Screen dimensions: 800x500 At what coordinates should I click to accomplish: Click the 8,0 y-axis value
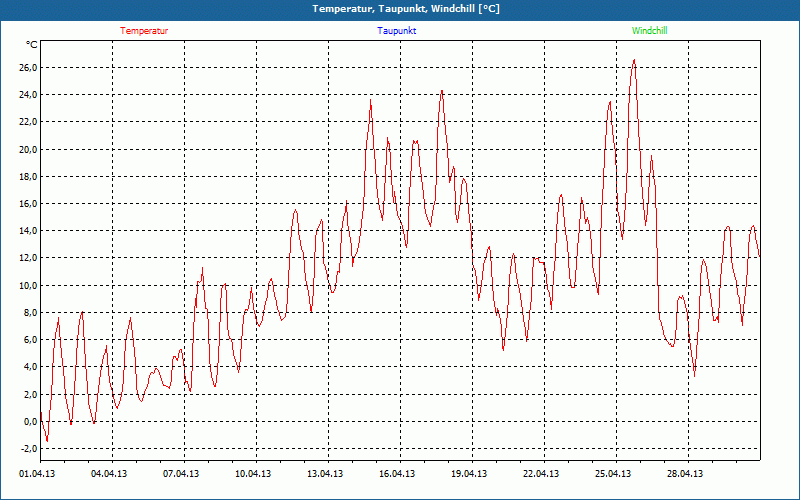[x=30, y=312]
